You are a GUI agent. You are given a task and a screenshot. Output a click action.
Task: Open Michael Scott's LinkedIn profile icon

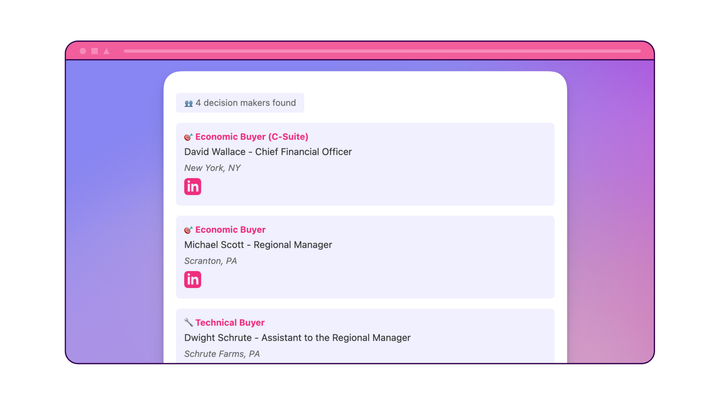(x=193, y=280)
